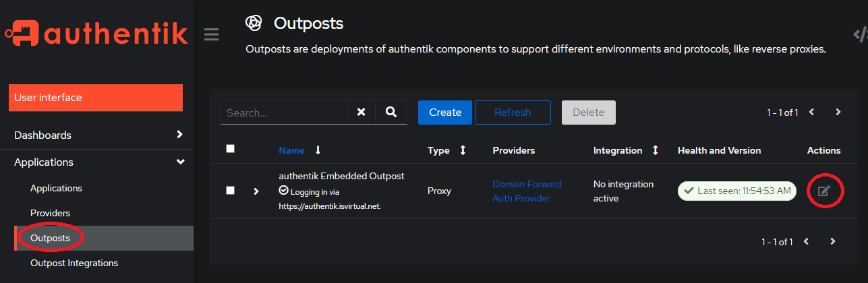
Task: Click the Proxy type cell
Action: coord(440,191)
